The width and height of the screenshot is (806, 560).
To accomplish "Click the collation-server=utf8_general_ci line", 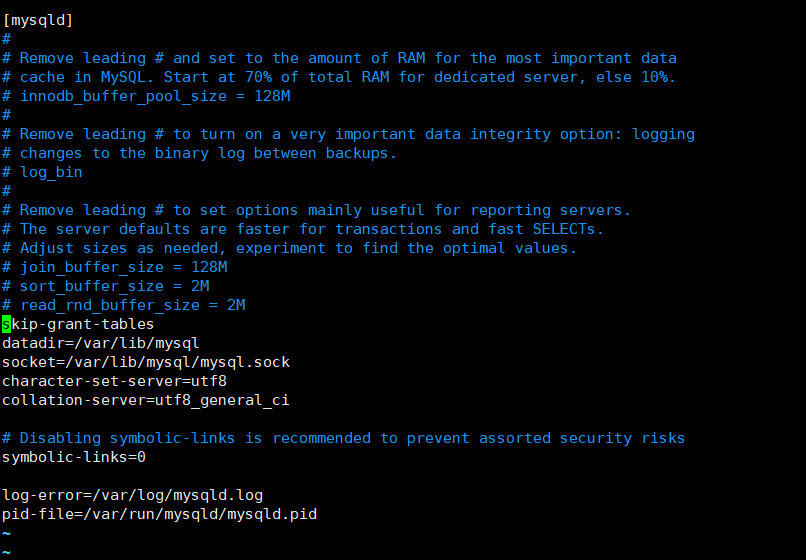I will [146, 400].
